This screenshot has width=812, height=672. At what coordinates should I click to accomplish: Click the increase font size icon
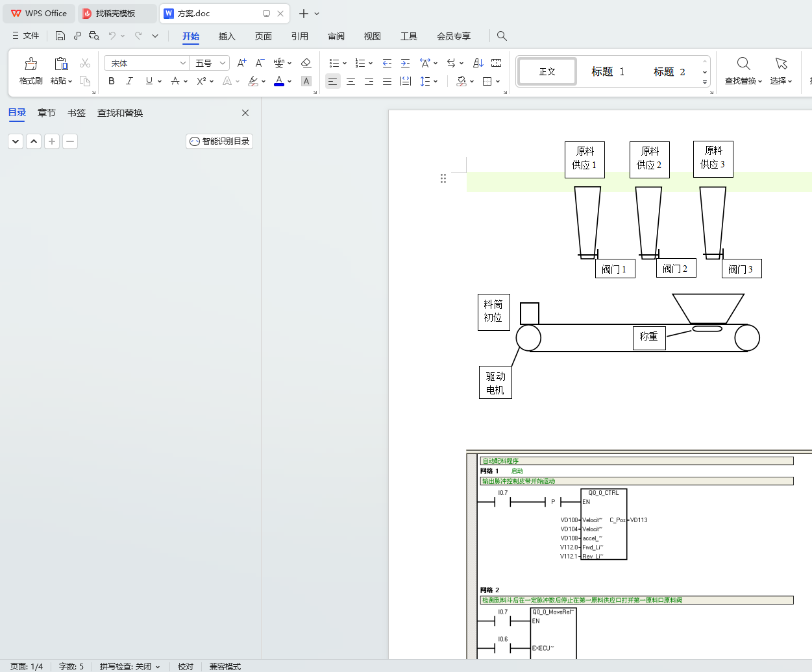(x=241, y=63)
